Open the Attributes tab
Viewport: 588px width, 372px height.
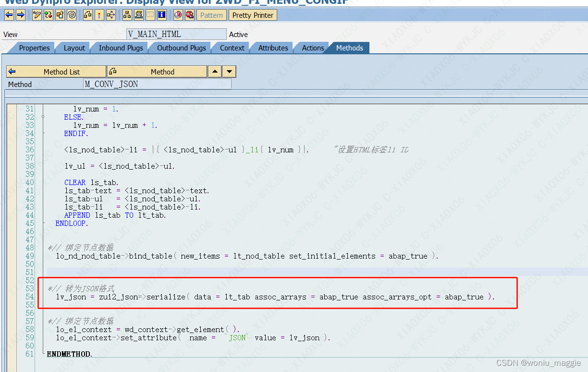273,48
